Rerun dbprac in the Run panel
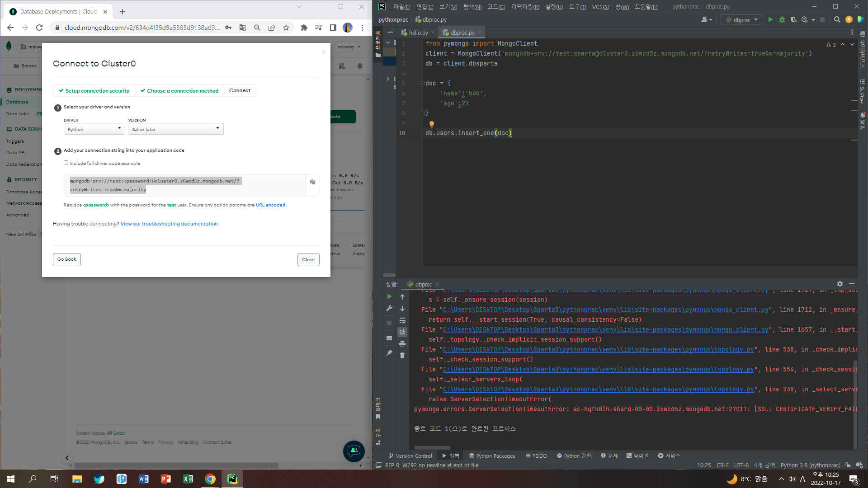Viewport: 868px width, 488px height. (x=389, y=297)
